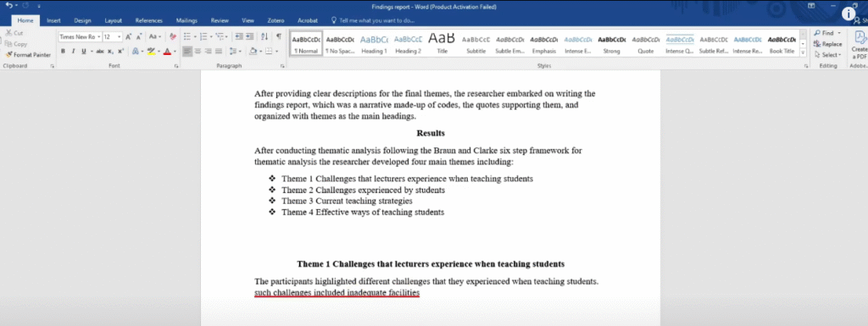This screenshot has width=868, height=326.
Task: Decrease the paragraph indent
Action: (x=238, y=36)
